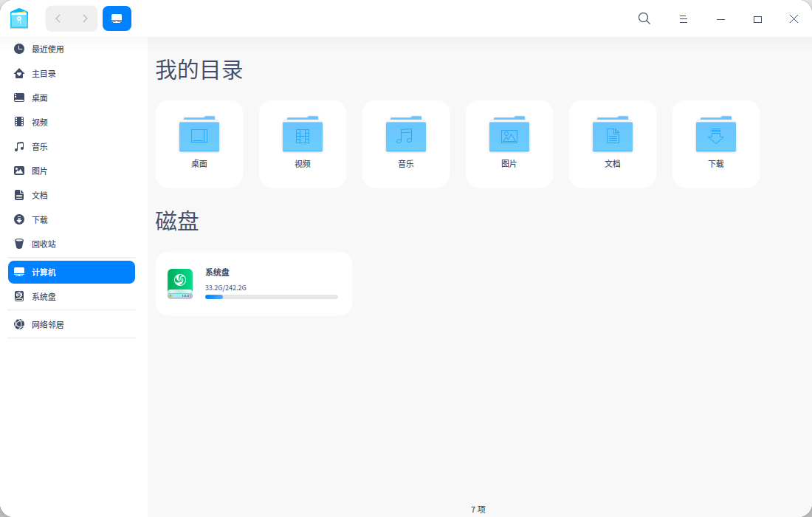Click the 磁盘 section heading
The height and width of the screenshot is (517, 812).
tap(177, 221)
